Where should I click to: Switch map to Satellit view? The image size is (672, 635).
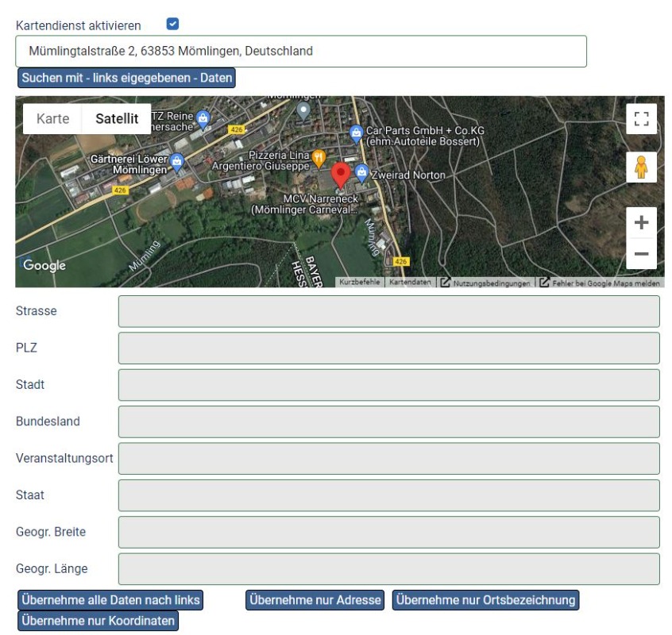coord(117,118)
